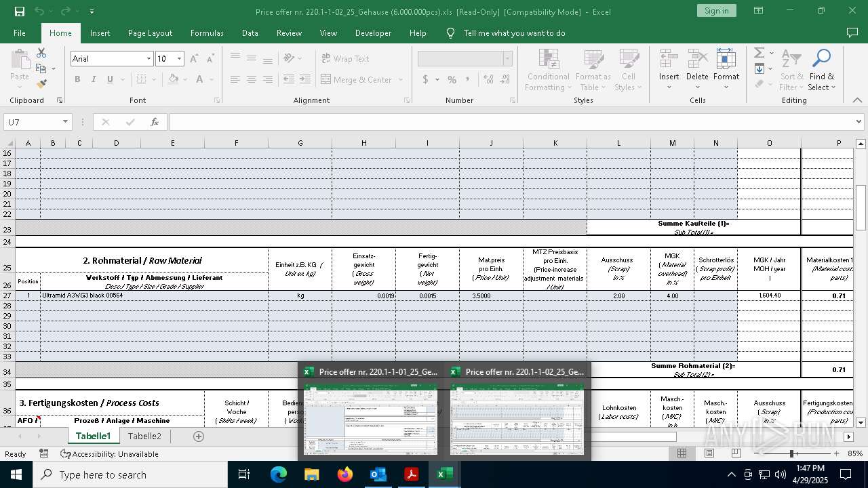The height and width of the screenshot is (488, 868).
Task: Collapse the ribbon arrow
Action: [x=857, y=100]
